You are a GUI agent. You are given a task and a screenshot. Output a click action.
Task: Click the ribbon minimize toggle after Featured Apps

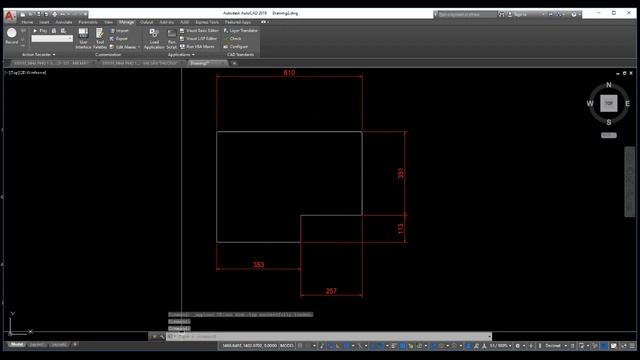(x=264, y=22)
